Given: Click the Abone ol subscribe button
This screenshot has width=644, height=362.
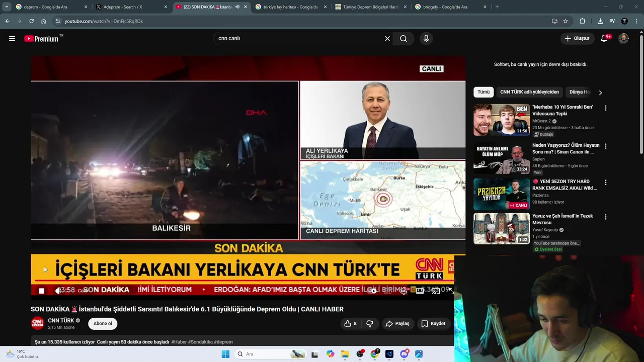Looking at the screenshot, I should pyautogui.click(x=103, y=324).
